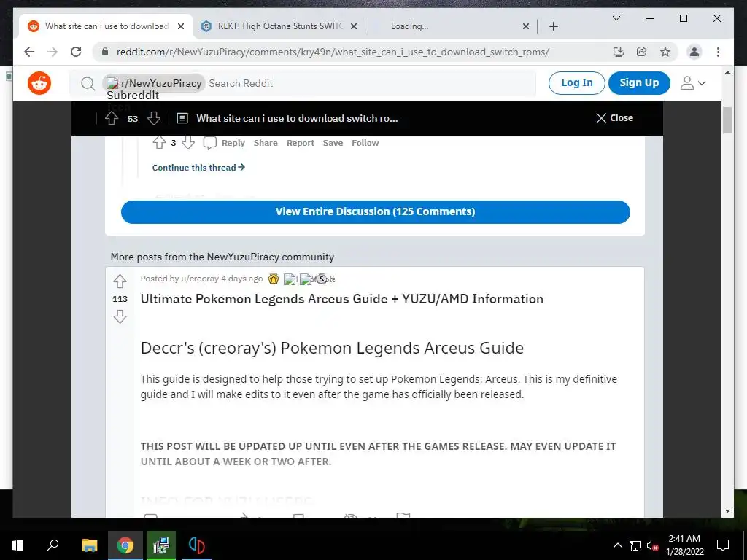
Task: Click Reply on the comment
Action: click(x=233, y=143)
